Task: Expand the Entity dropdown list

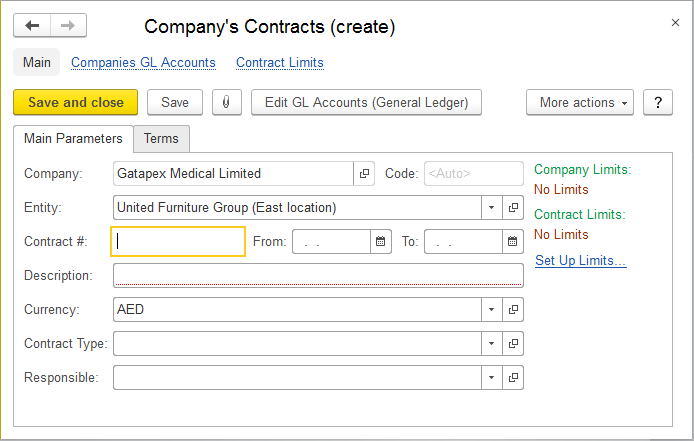Action: pyautogui.click(x=491, y=208)
